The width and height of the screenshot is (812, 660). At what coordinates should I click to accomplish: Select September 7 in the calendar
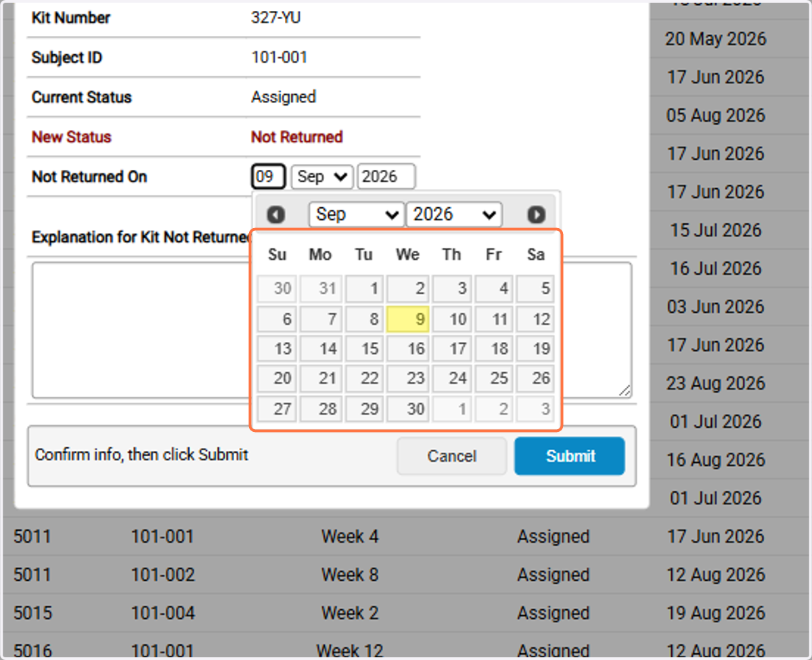point(321,319)
